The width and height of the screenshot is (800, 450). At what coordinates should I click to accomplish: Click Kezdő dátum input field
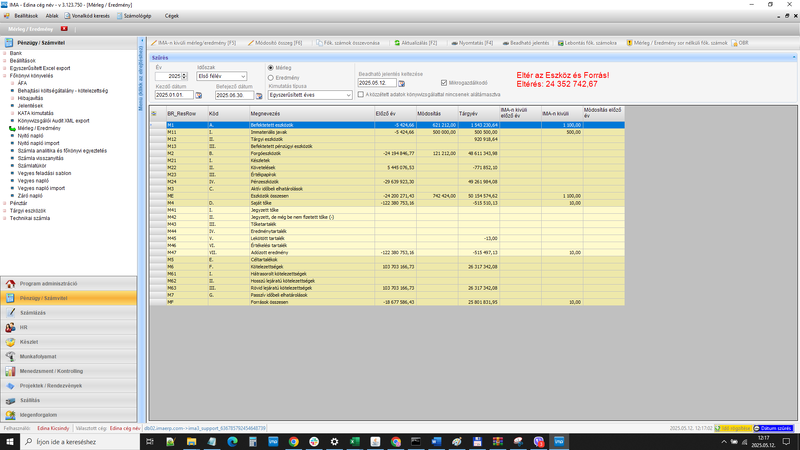point(174,95)
